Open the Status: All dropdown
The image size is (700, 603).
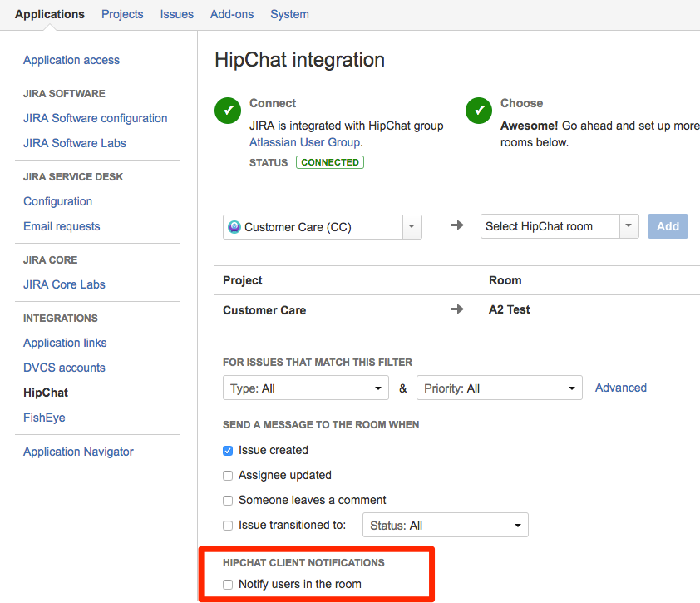[x=445, y=526]
